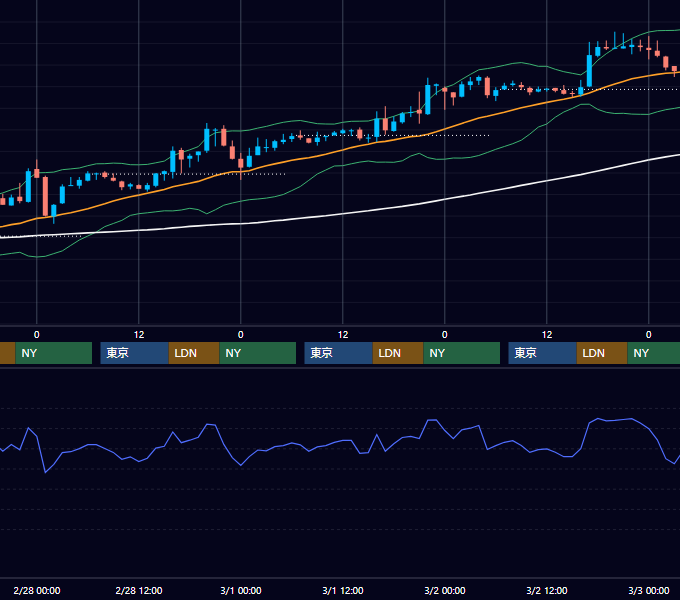Select the LDN session block on 3/2 afternoon
Screen dimensions: 680x600
[602, 353]
